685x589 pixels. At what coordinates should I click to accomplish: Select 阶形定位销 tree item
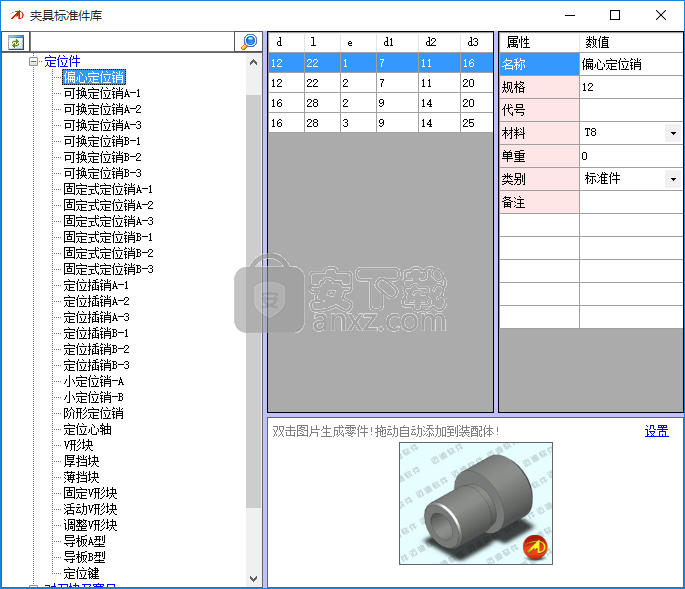93,413
